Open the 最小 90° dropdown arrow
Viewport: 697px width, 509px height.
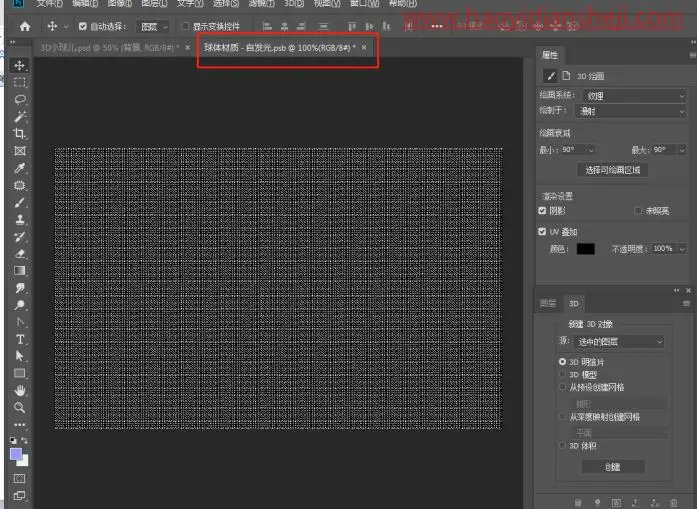point(591,150)
